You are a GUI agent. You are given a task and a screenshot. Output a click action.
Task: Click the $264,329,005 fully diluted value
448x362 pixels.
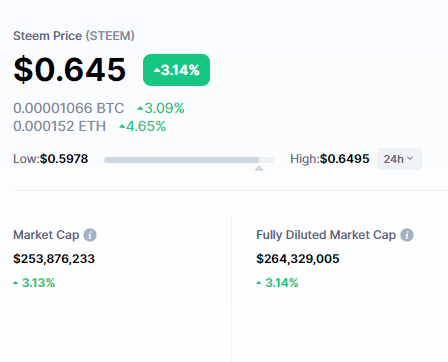click(298, 259)
